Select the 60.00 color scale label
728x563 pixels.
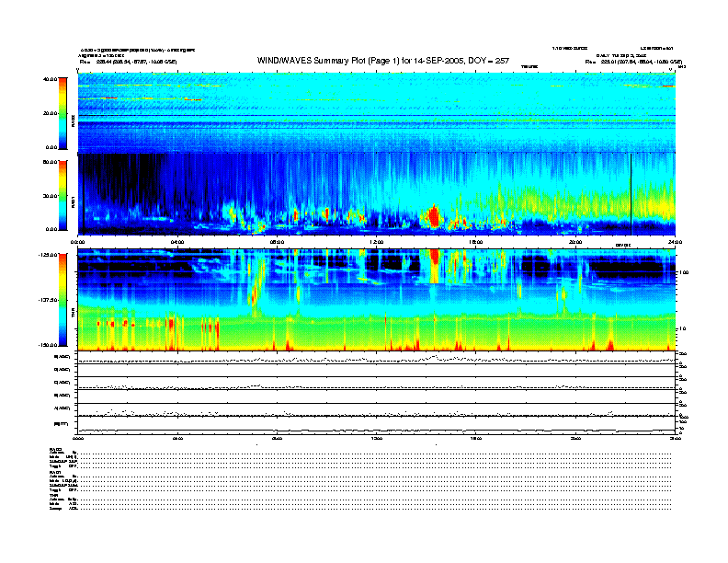coord(50,162)
